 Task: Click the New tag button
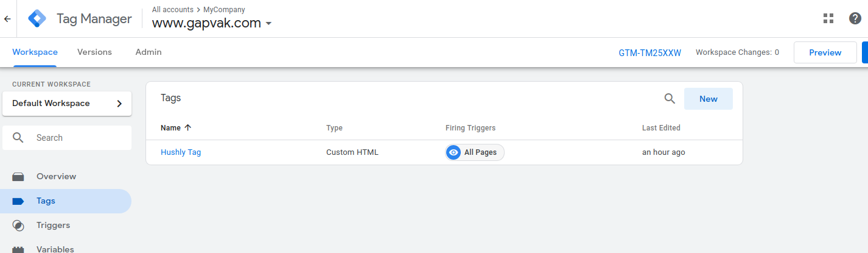pyautogui.click(x=709, y=99)
